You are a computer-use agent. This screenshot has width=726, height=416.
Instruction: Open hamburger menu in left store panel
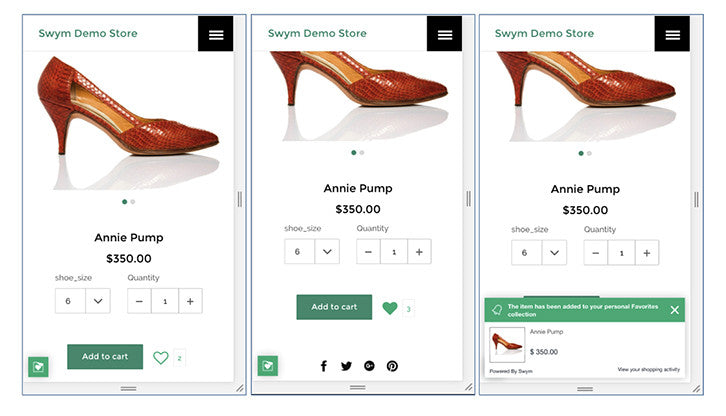point(216,34)
